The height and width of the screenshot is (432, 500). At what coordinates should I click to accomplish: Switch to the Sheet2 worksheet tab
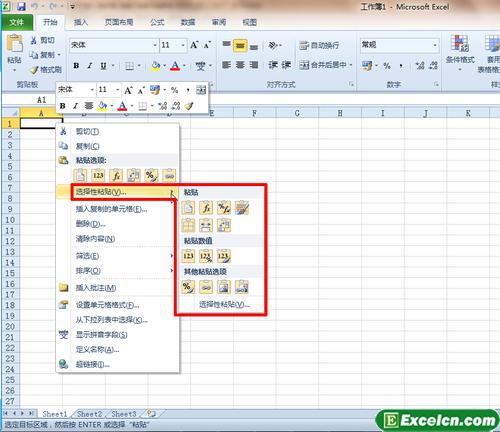click(x=89, y=414)
